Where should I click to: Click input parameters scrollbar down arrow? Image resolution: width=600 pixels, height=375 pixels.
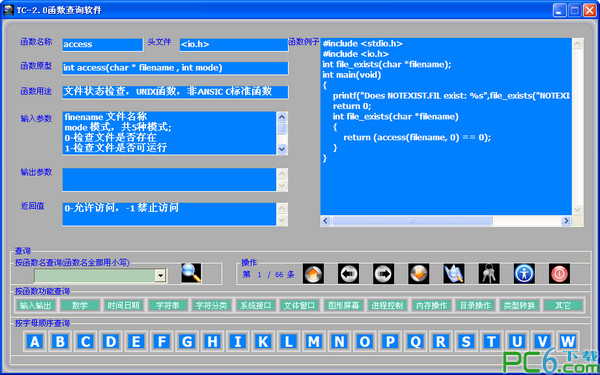pyautogui.click(x=282, y=149)
